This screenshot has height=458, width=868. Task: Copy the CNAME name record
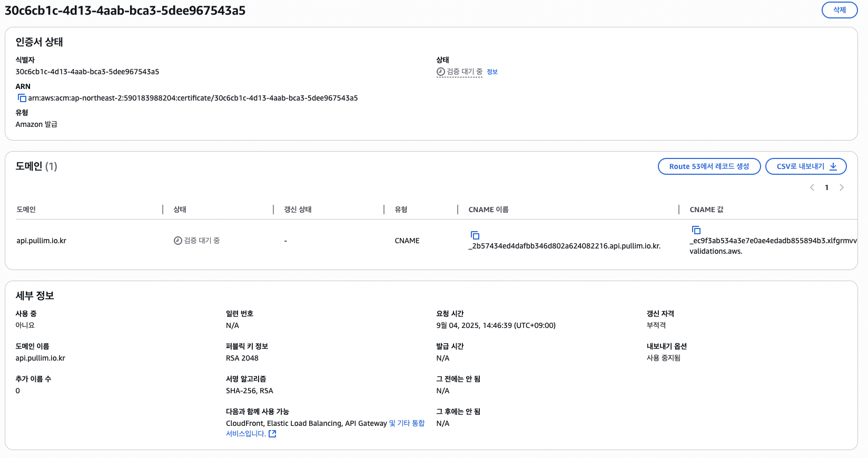point(475,235)
